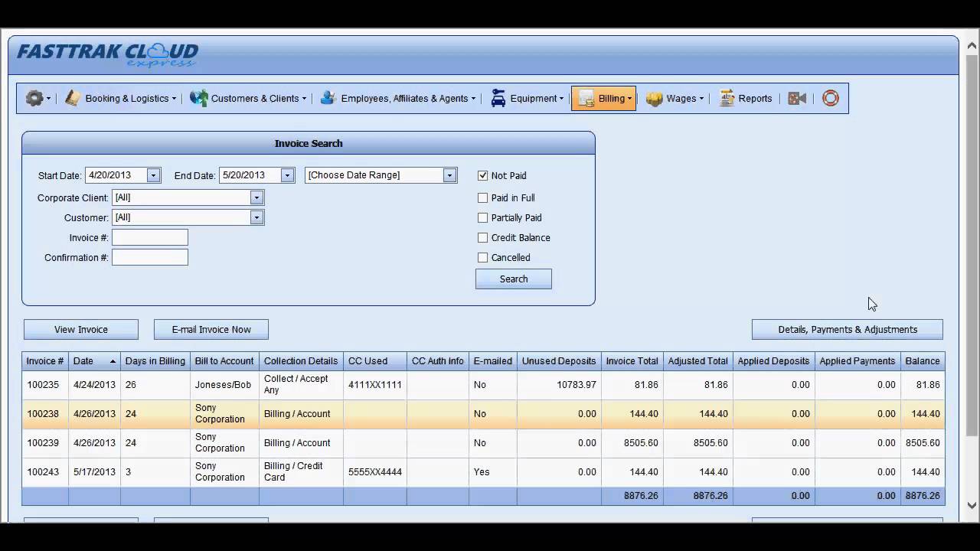The image size is (980, 551).
Task: Open the Customers & Clients menu
Action: (248, 98)
